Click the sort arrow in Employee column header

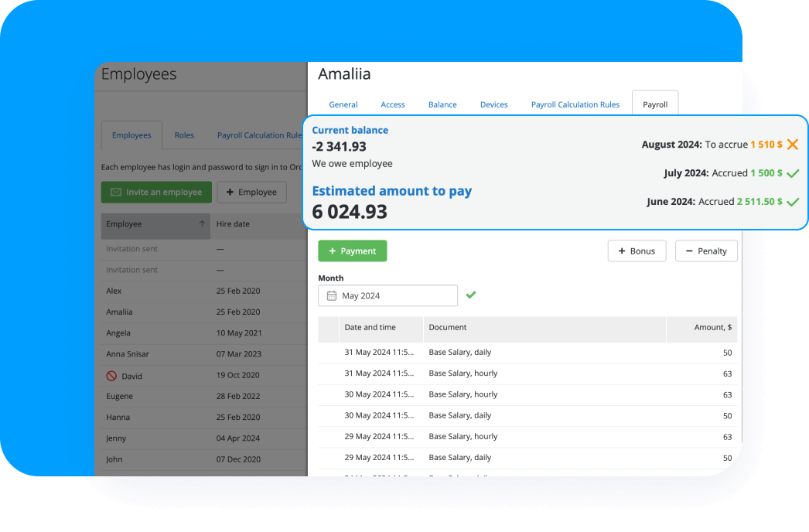click(202, 224)
